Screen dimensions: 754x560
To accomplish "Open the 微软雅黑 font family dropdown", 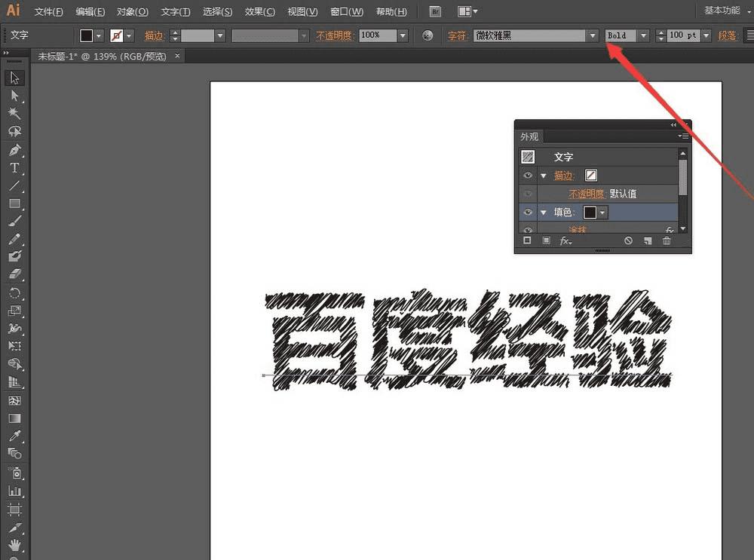I will [593, 35].
